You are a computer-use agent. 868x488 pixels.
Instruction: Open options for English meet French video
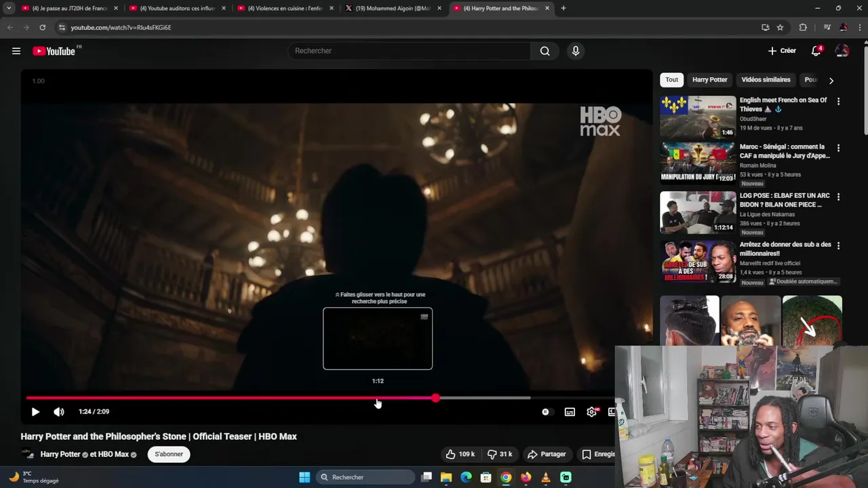(x=838, y=102)
